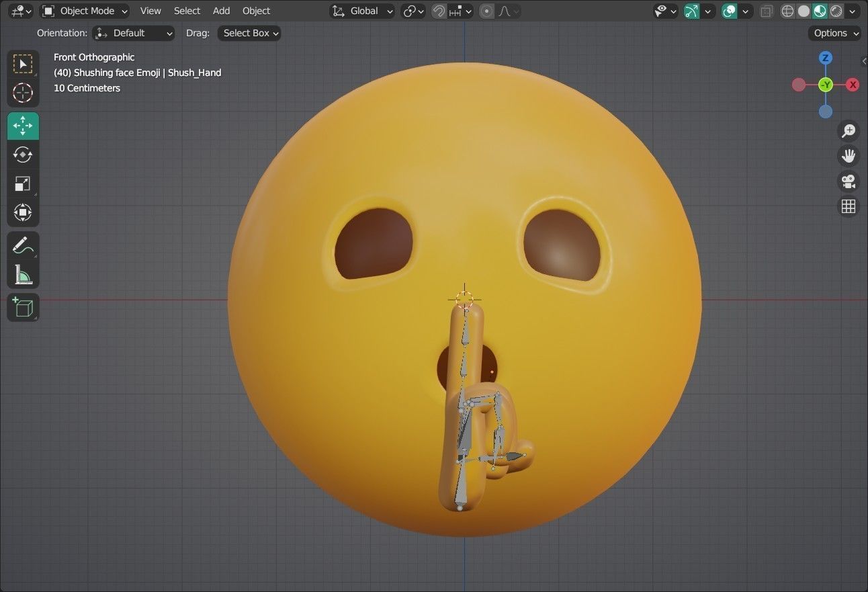The image size is (868, 592).
Task: Switch to material preview shading
Action: pyautogui.click(x=820, y=11)
